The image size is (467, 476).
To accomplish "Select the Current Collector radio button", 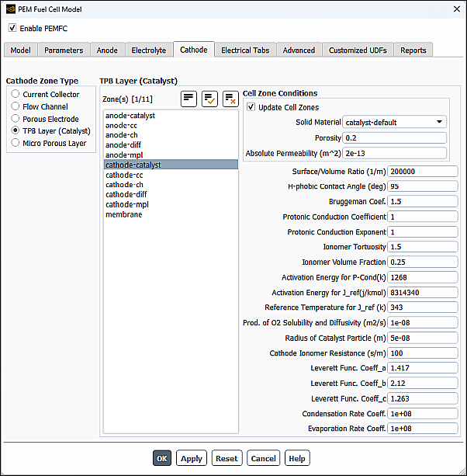I will click(x=16, y=94).
